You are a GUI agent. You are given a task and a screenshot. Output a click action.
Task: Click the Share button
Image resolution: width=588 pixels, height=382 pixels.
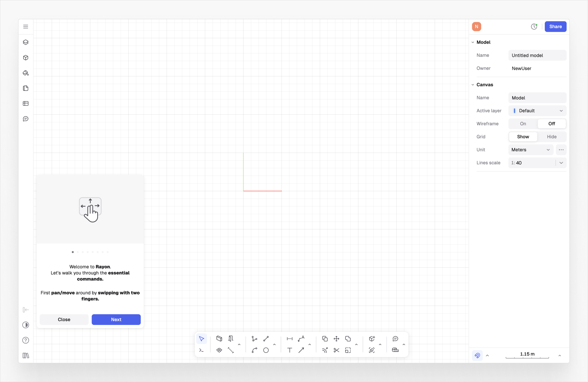[555, 27]
